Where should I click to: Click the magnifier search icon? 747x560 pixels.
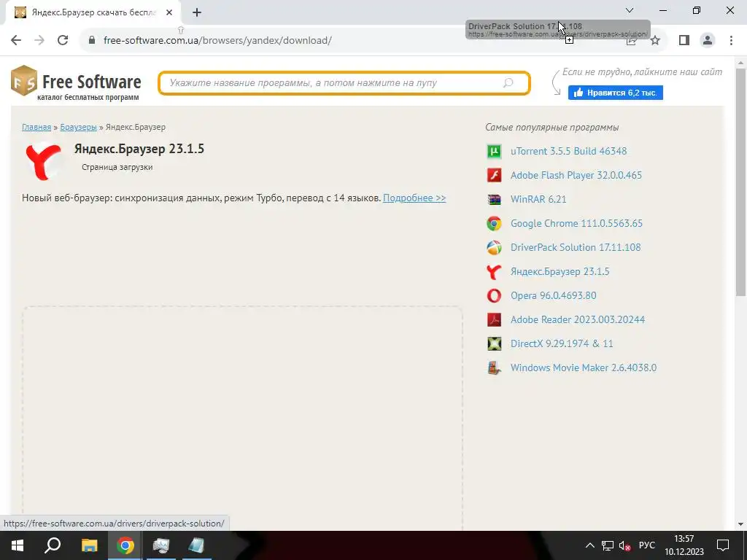point(508,83)
